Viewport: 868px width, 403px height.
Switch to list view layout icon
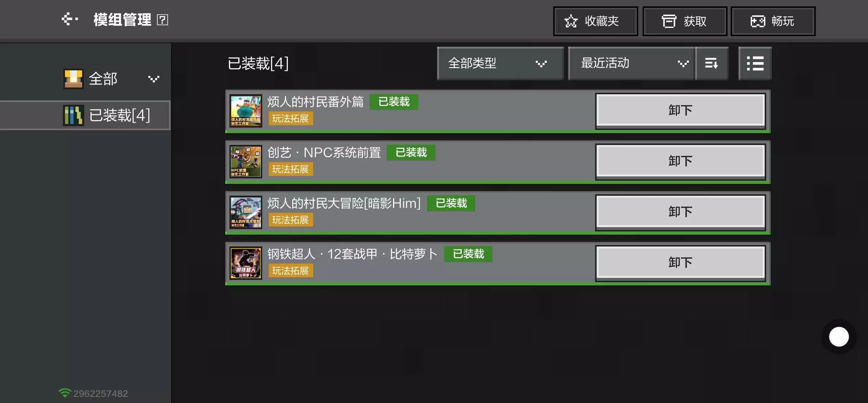pyautogui.click(x=755, y=63)
